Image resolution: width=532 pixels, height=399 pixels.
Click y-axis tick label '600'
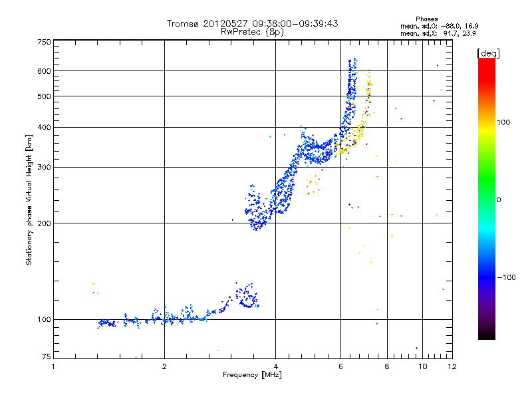point(45,71)
